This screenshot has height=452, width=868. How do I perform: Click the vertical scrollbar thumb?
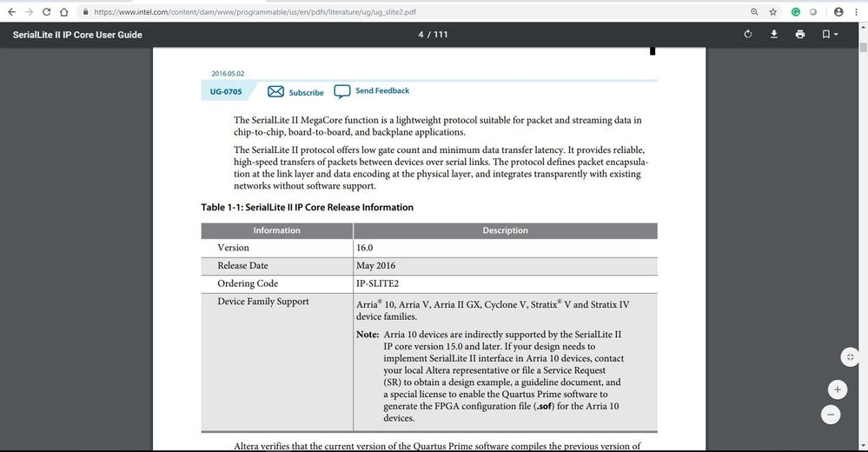click(863, 48)
